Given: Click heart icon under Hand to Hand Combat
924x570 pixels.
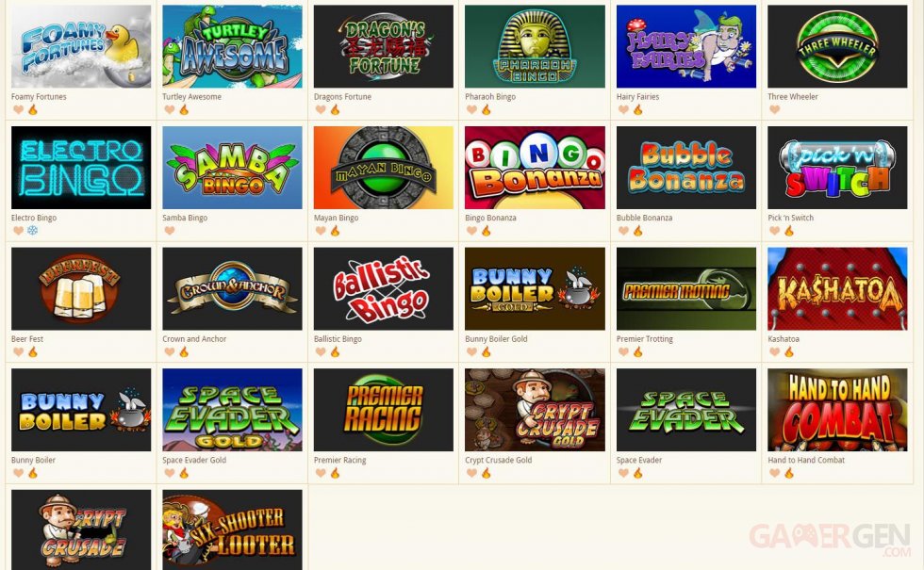Looking at the screenshot, I should point(775,473).
